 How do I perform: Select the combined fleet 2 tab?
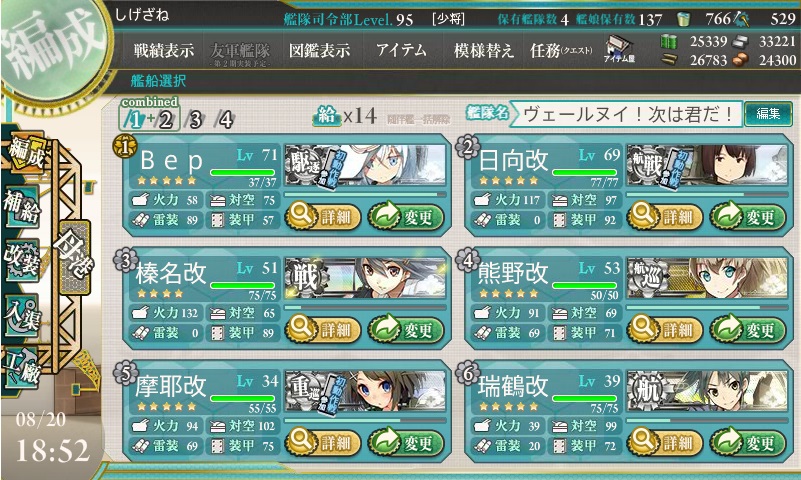point(166,120)
